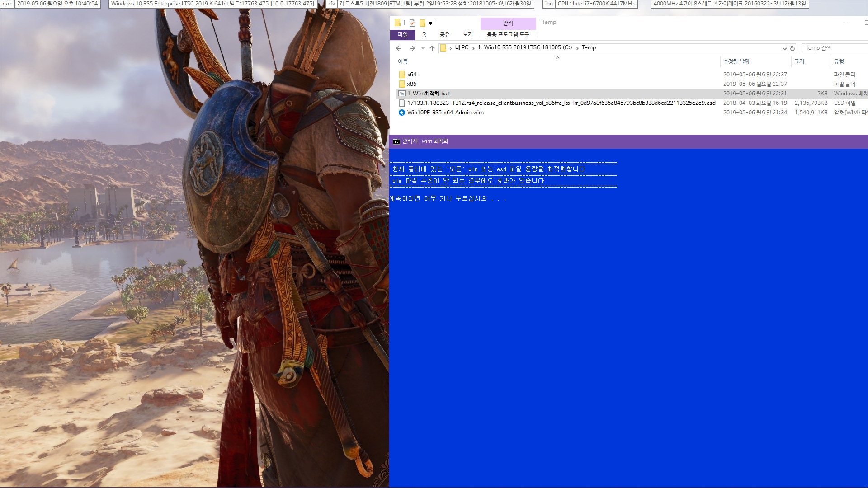Click the cmd icon in wim 최적화 title bar
The height and width of the screenshot is (488, 868).
[396, 141]
